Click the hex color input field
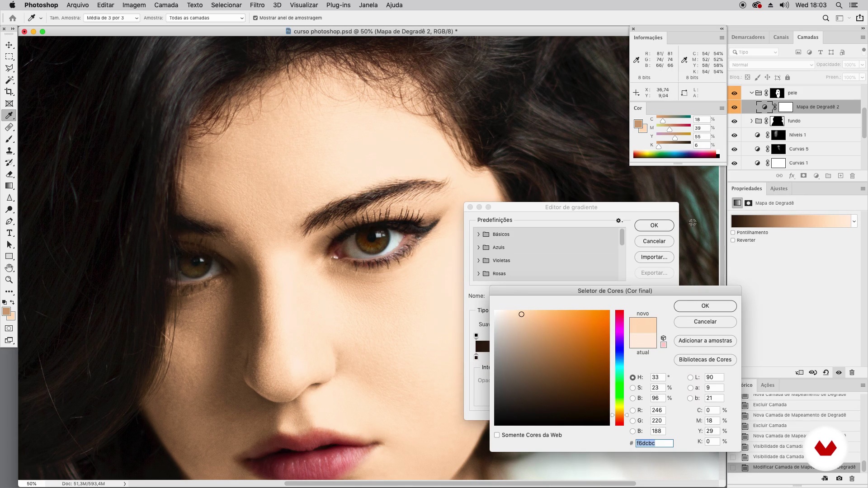868x488 pixels. 654,443
